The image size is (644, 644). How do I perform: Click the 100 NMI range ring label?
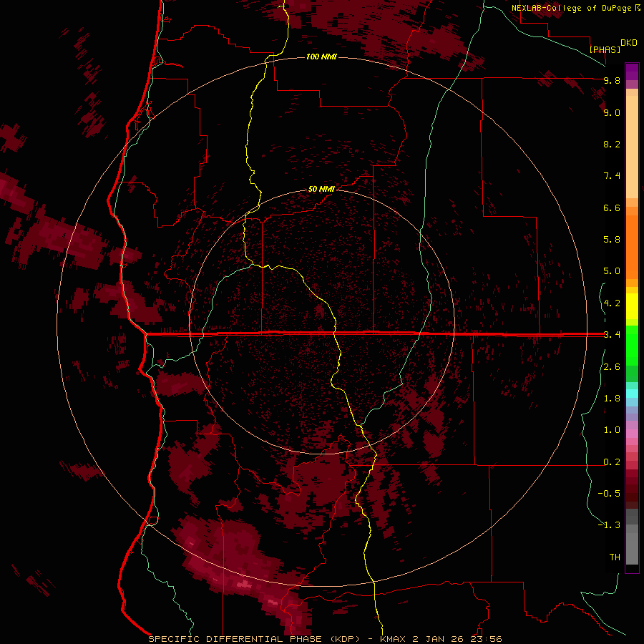(321, 57)
